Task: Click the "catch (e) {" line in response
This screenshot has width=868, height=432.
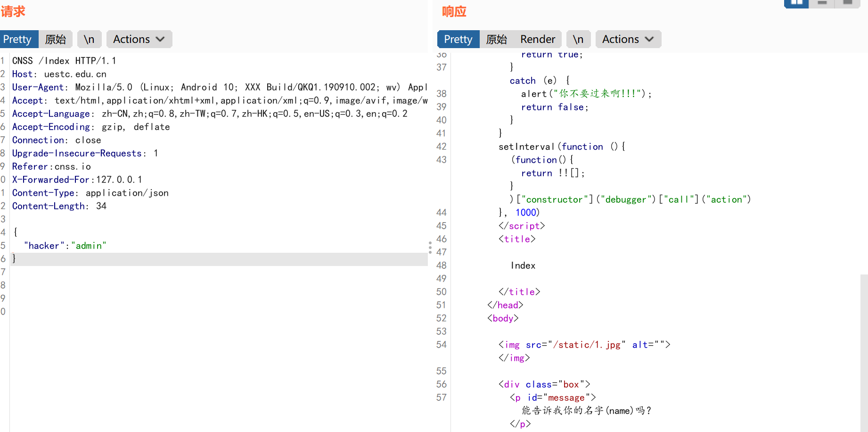Action: coord(540,81)
